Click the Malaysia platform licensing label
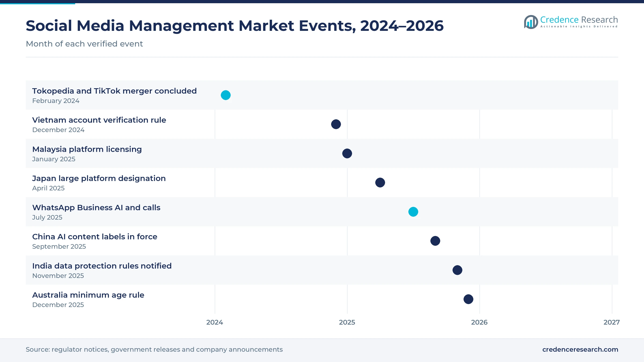Viewport: 644px width, 362px height. tap(87, 149)
